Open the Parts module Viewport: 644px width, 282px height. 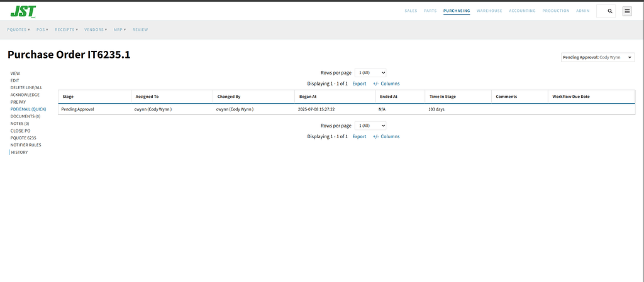pyautogui.click(x=430, y=11)
